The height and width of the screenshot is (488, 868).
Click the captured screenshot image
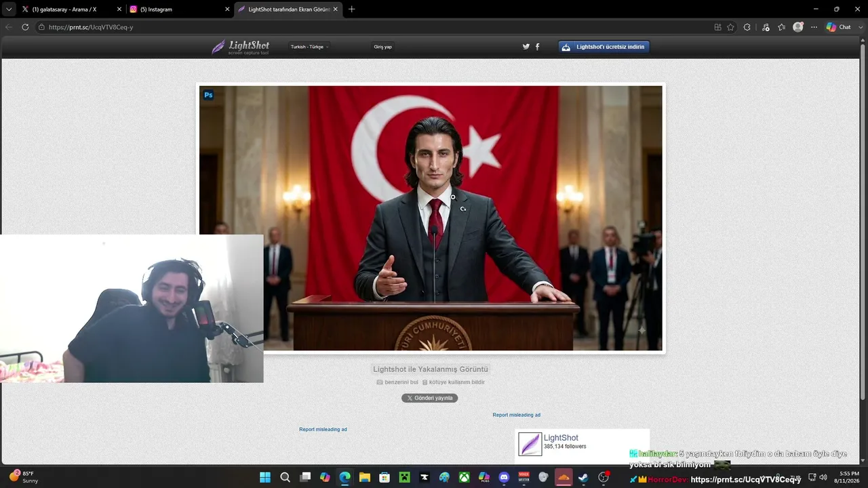click(431, 218)
